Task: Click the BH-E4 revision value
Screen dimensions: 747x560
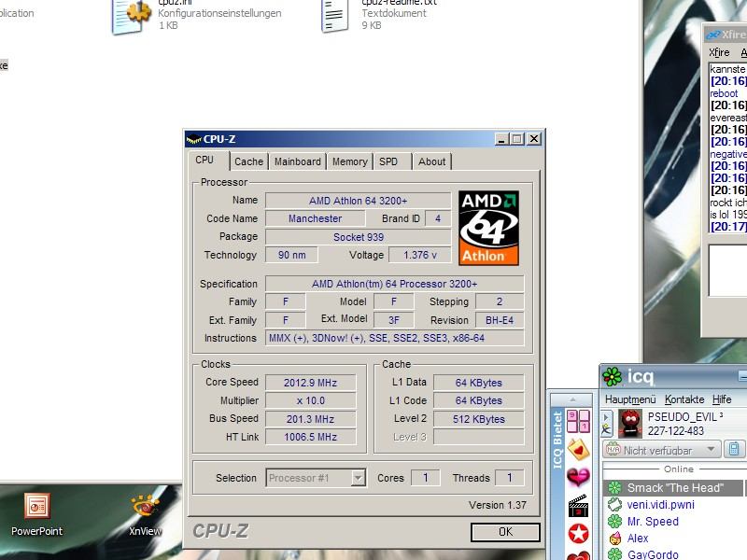Action: (500, 320)
